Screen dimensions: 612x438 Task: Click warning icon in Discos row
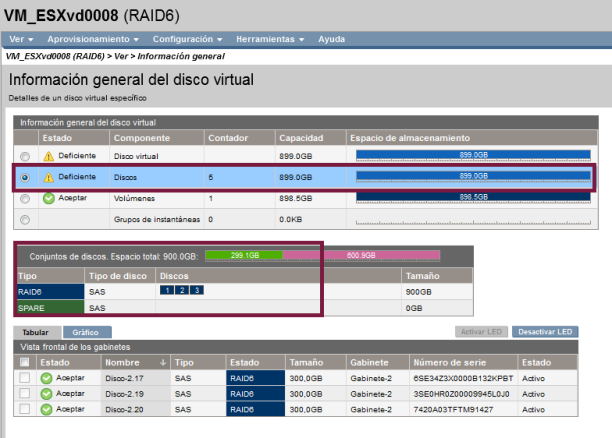[48, 177]
